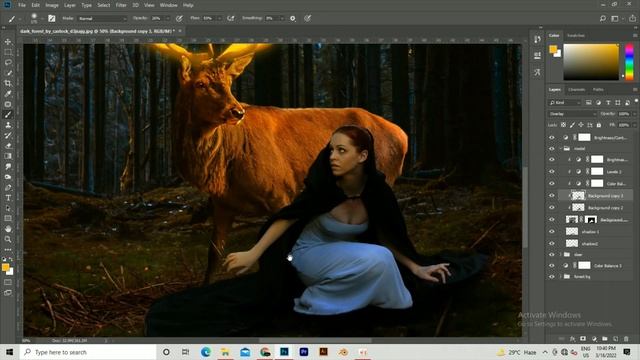Screen dimensions: 640x360
Task: Select the Rectangular Marquee tool
Action: pyautogui.click(x=8, y=52)
